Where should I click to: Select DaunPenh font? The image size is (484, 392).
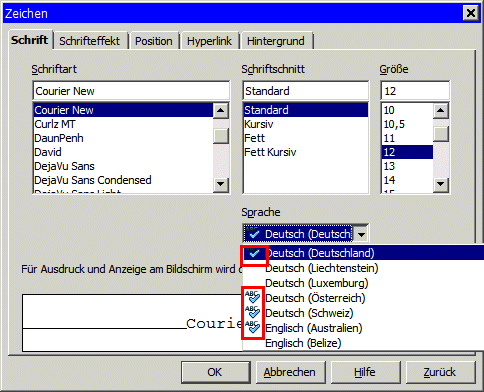tap(123, 138)
